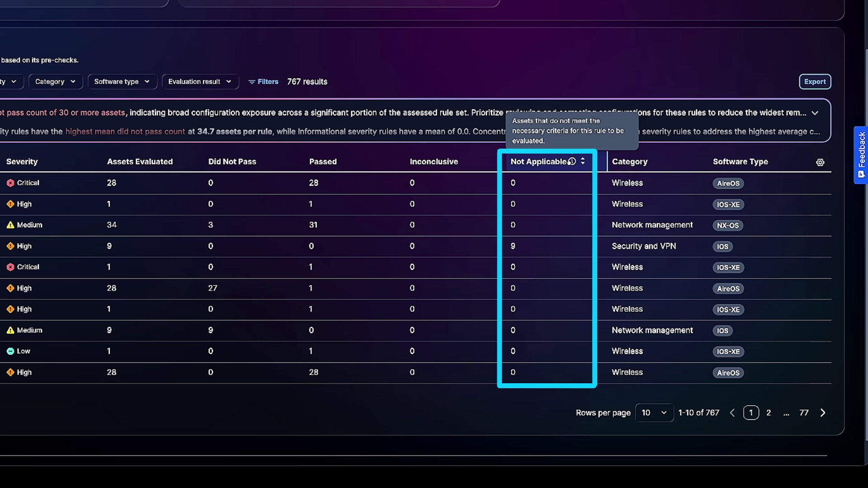
Task: Click the Not Applicable info icon
Action: coord(572,161)
